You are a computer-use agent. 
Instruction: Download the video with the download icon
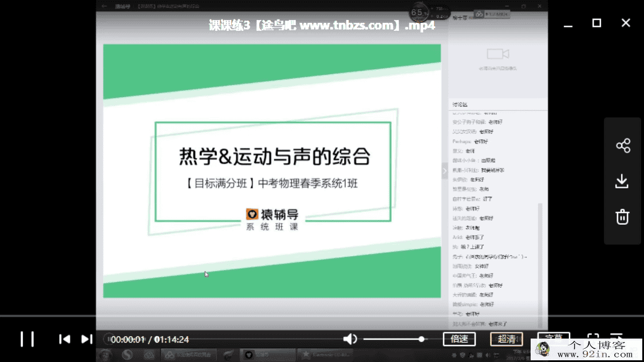tap(622, 181)
